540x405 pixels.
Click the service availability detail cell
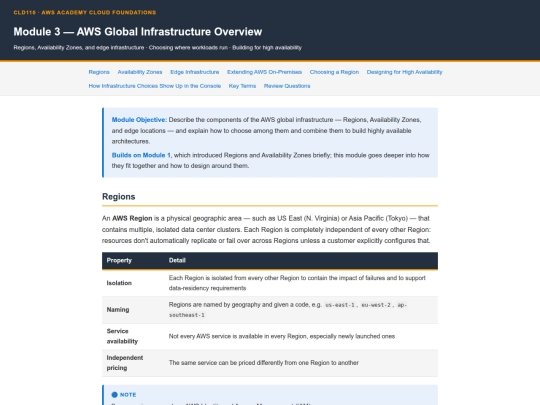(282, 336)
